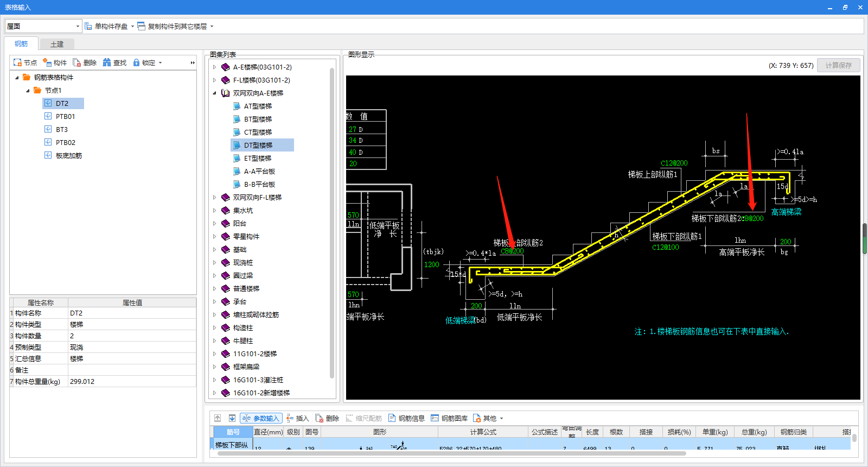Click 缩尺配筋 scaled rebar tool

[x=363, y=418]
